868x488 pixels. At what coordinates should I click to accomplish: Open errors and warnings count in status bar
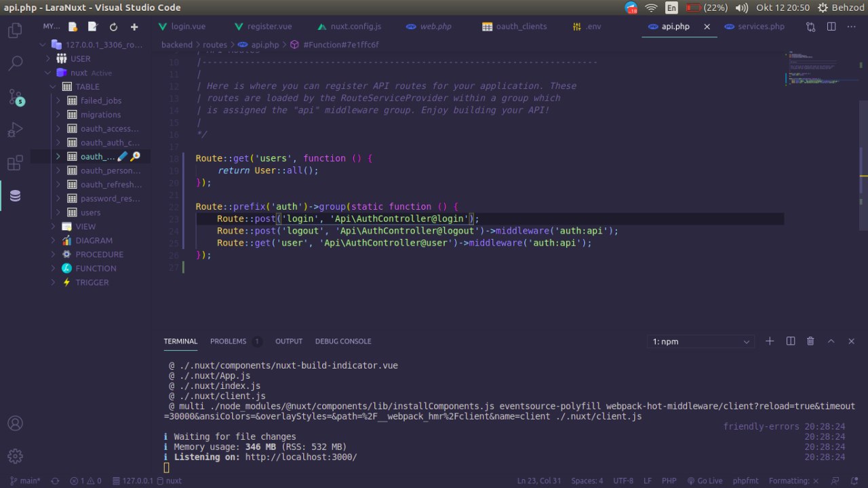pos(85,481)
